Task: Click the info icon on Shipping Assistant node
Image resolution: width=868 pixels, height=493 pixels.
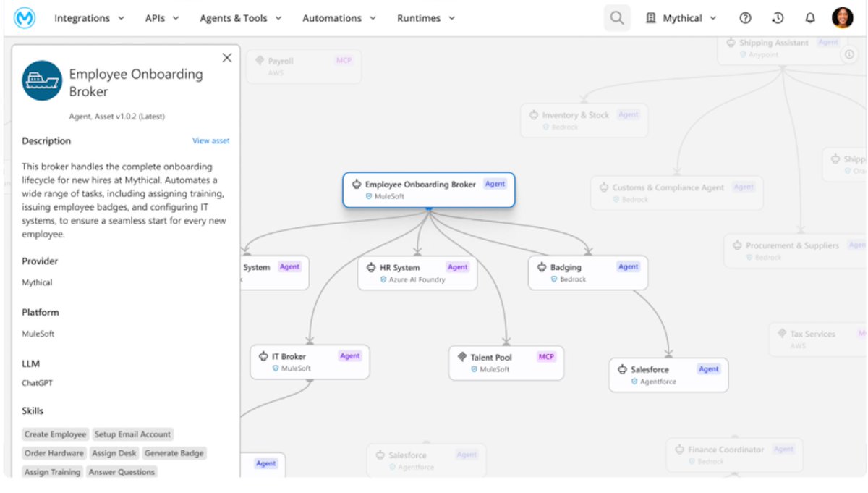Action: [x=849, y=55]
